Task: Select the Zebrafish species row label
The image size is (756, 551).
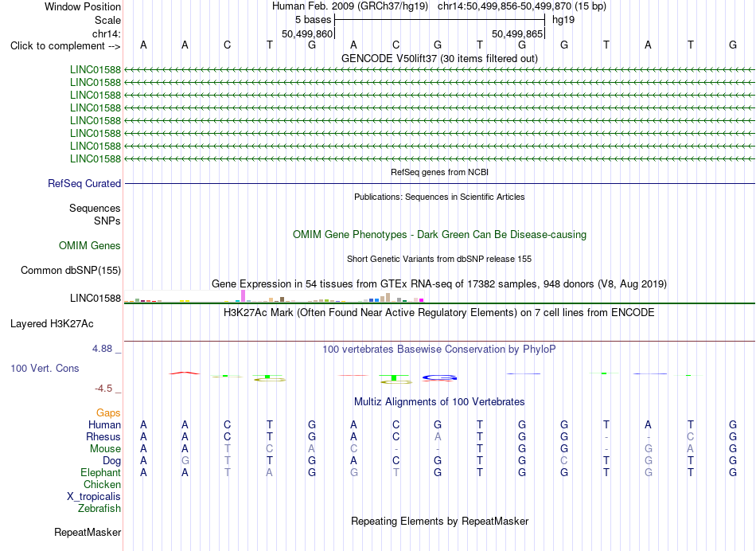Action: (x=99, y=508)
